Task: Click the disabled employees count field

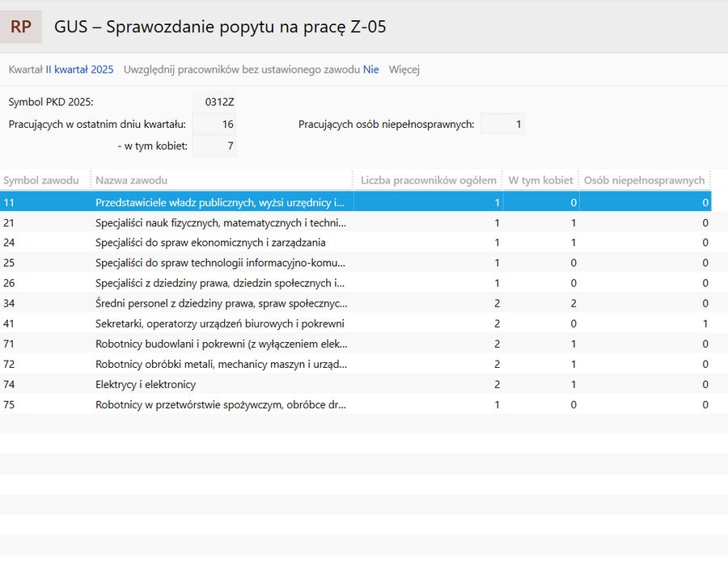Action: click(502, 125)
